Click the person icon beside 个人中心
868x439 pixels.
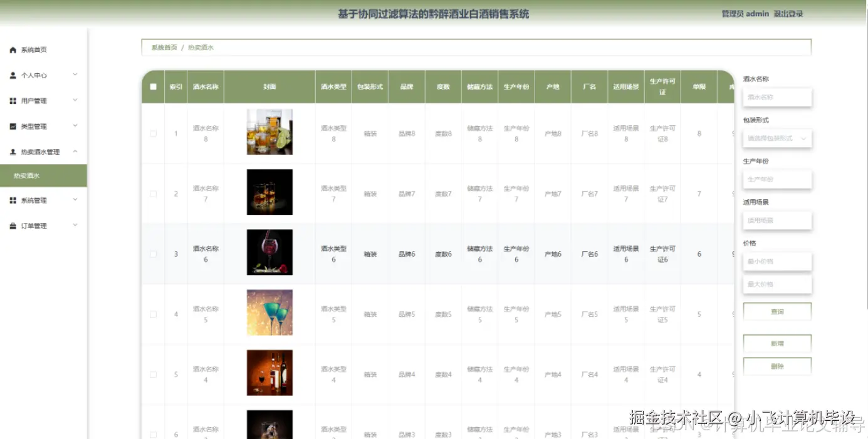point(13,75)
